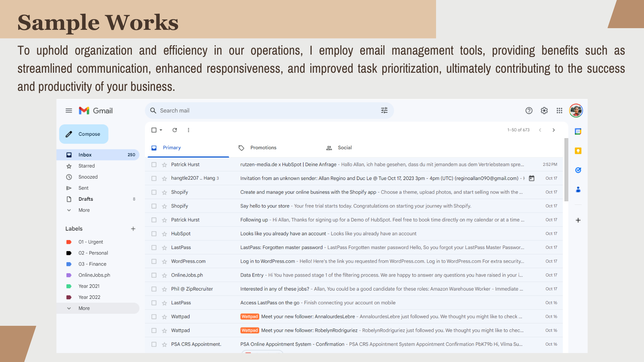This screenshot has height=362, width=644.
Task: Expand More at bottom of Labels list
Action: (x=84, y=308)
